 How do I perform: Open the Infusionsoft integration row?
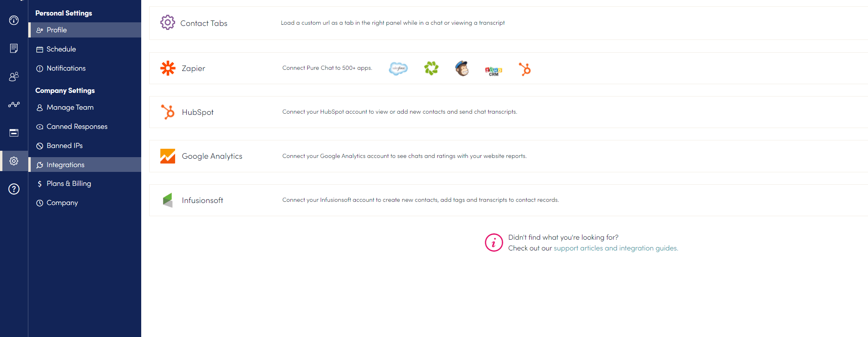pos(202,200)
